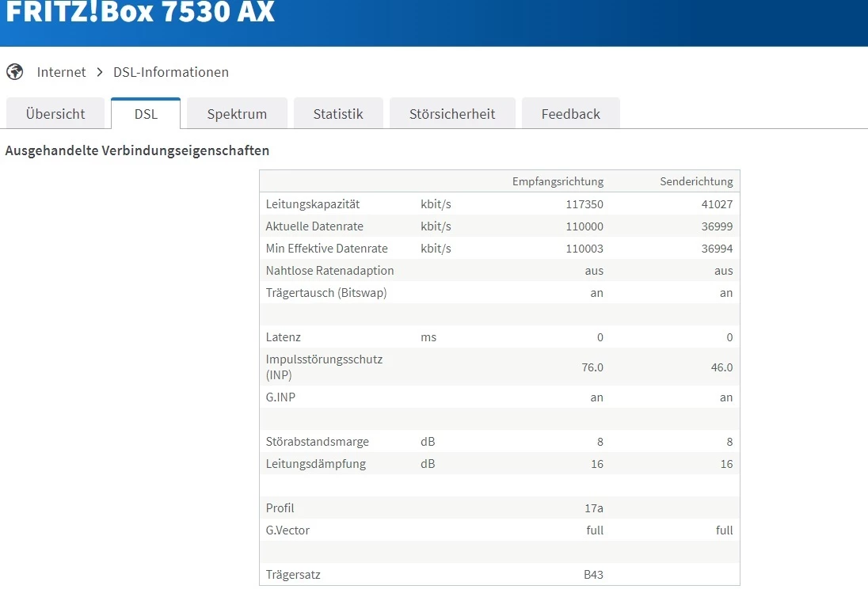Click the Störabstandsmarge row label
This screenshot has width=868, height=593.
point(318,442)
